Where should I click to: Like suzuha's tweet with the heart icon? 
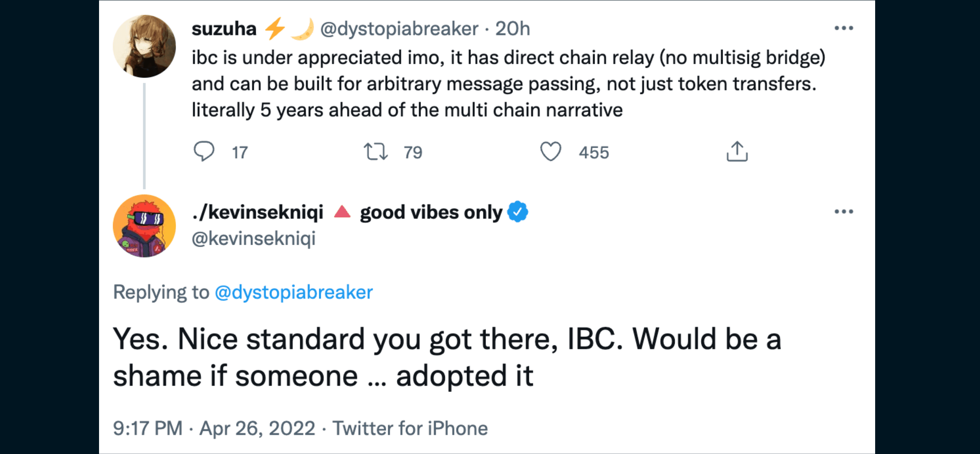(551, 151)
